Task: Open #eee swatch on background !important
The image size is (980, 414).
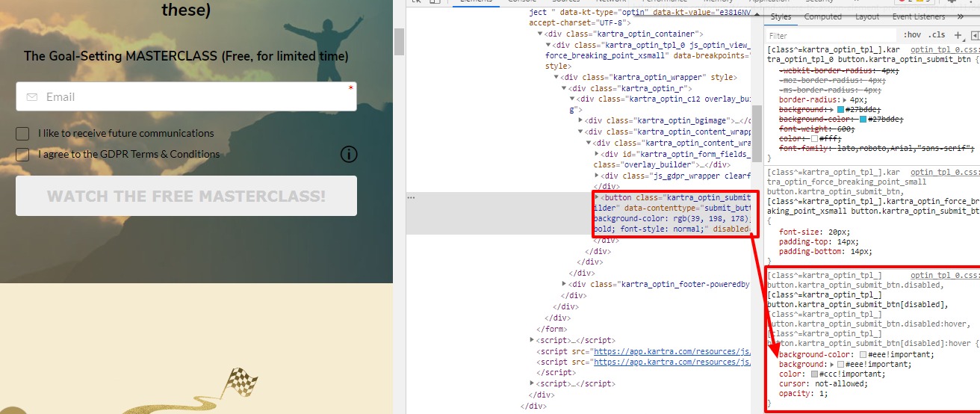Action: [840, 364]
